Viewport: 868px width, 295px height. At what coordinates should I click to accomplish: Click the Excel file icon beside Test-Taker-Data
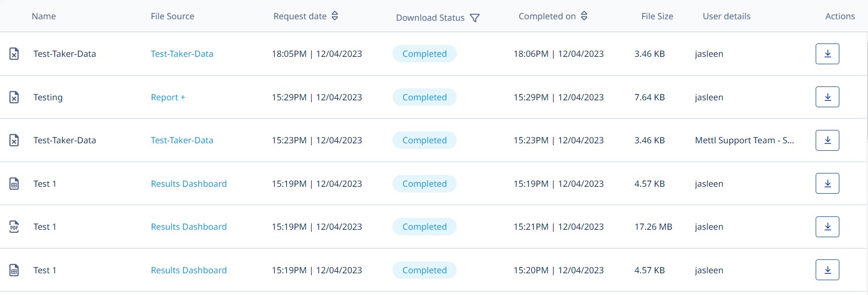pos(14,54)
